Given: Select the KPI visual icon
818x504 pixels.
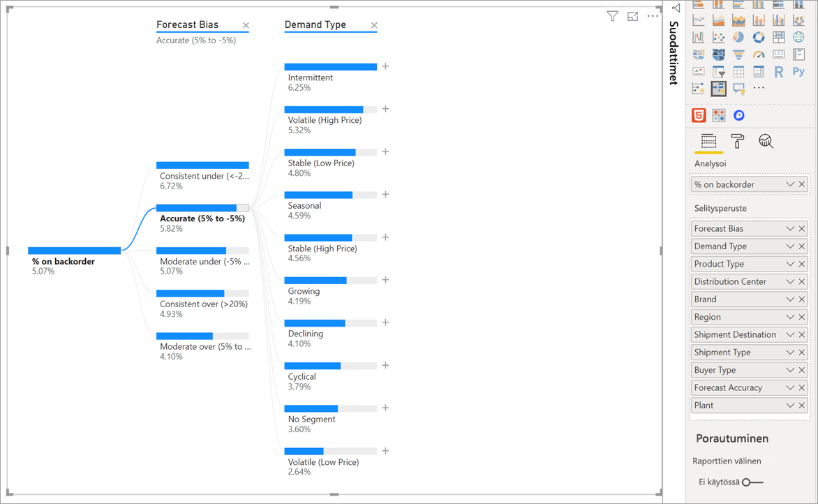Looking at the screenshot, I should 699,71.
